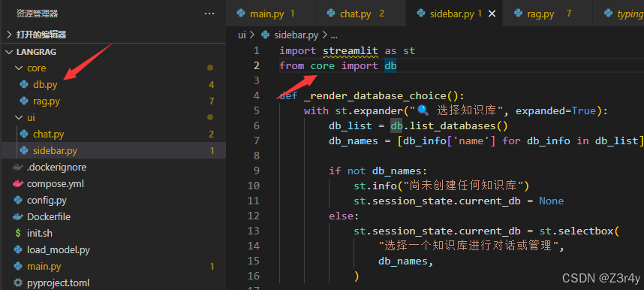
Task: Click the Docker icon beside .dockerignore
Action: click(x=18, y=168)
